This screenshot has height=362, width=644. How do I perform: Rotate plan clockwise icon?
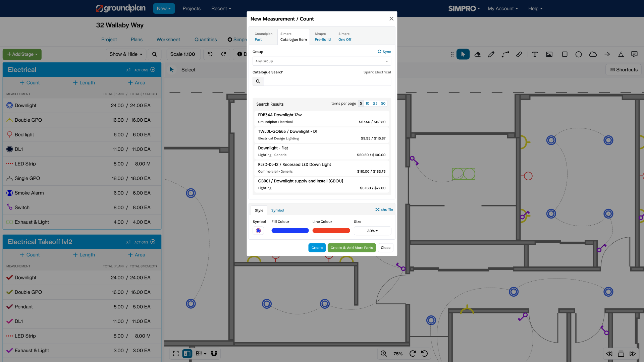coord(413,354)
